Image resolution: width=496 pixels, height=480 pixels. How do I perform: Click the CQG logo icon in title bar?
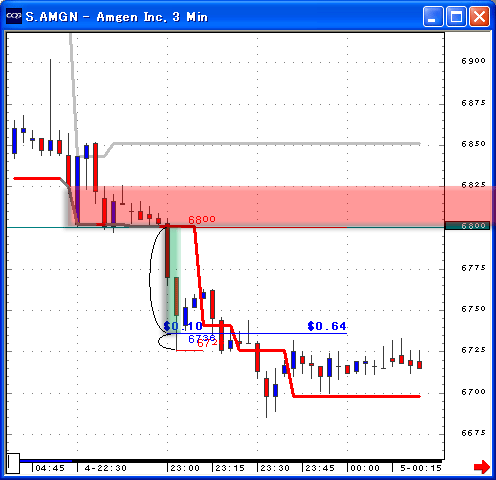14,16
